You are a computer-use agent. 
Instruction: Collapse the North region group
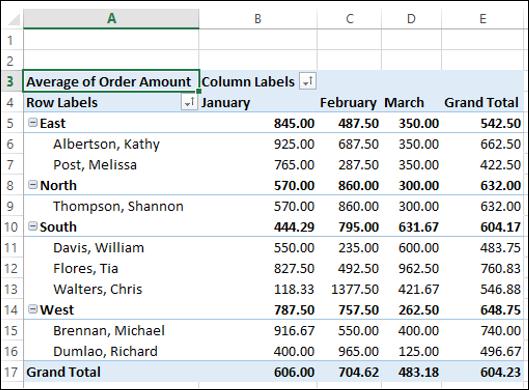33,185
